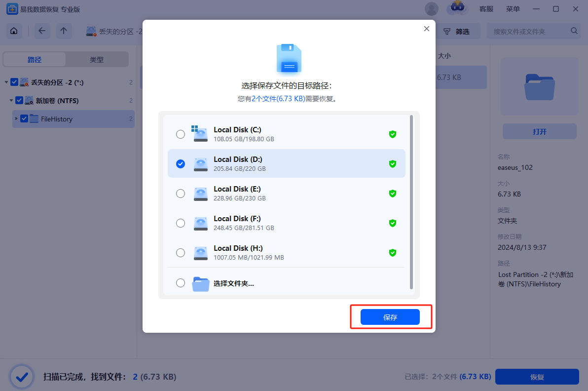The image size is (588, 391).
Task: Click the 2024/8/13 9:37 modified date
Action: [x=521, y=247]
